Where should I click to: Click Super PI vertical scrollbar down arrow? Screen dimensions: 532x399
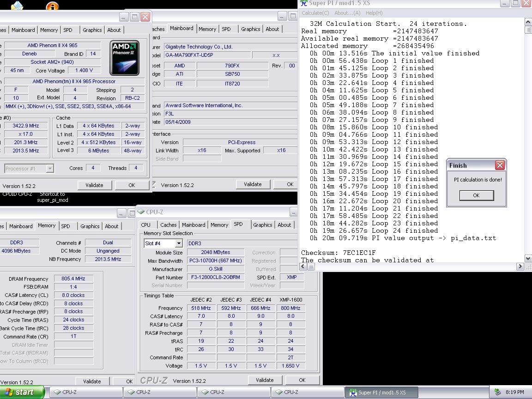[x=528, y=259]
